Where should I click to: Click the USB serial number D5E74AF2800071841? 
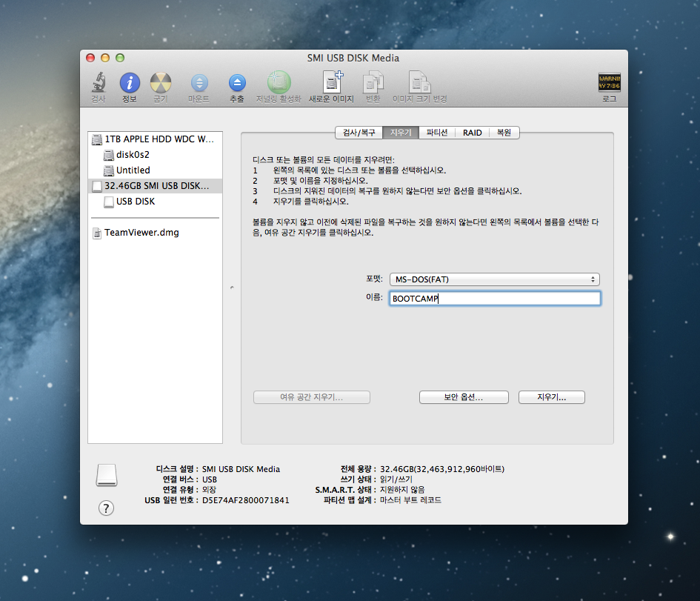[245, 500]
